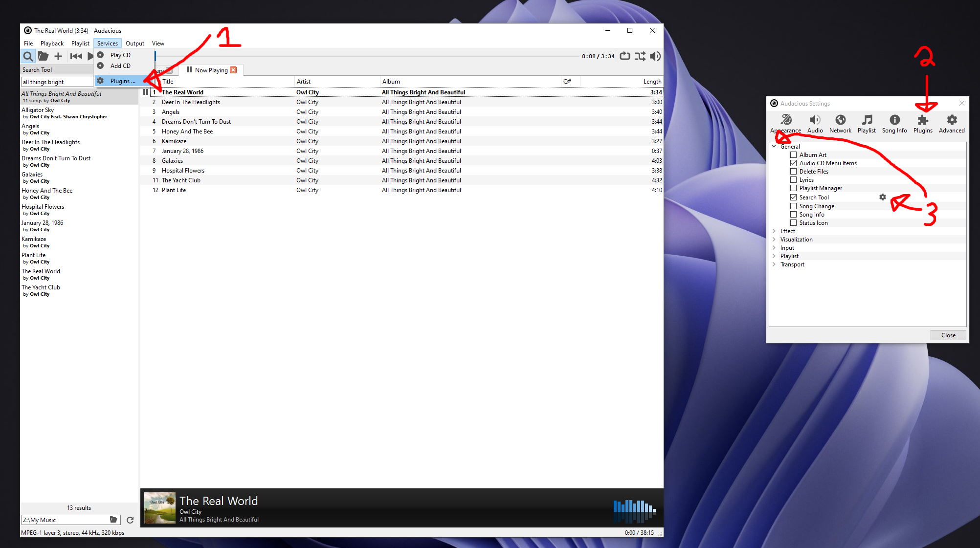Click the playback seek slider
Image resolution: width=980 pixels, height=548 pixels.
pyautogui.click(x=367, y=56)
